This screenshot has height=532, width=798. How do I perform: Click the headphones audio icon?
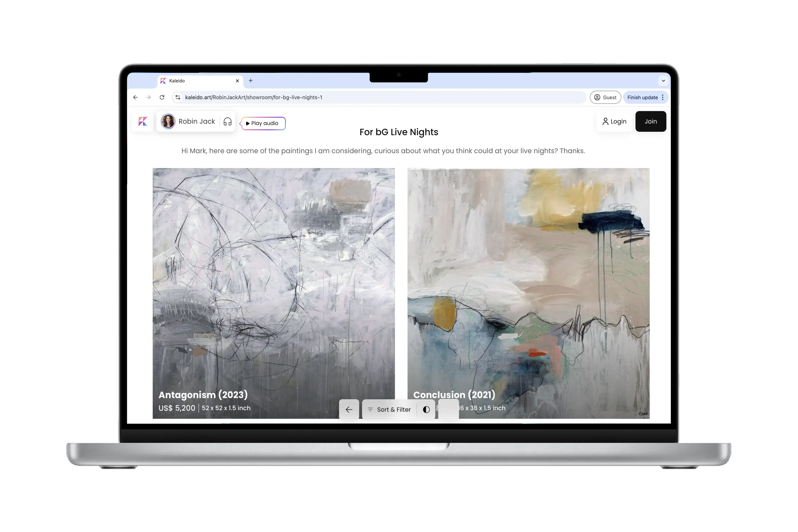(x=228, y=121)
